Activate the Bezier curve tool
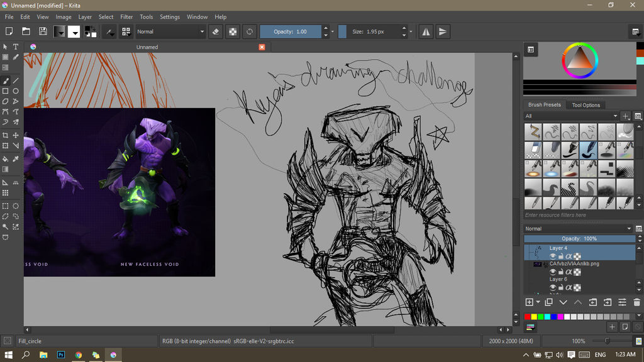Screen dimensions: 644x362 tap(5, 112)
